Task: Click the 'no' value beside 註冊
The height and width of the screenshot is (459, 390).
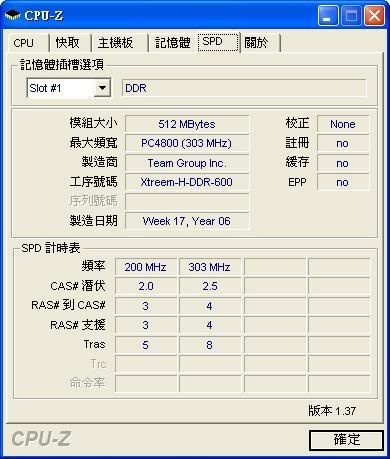Action: [x=343, y=144]
